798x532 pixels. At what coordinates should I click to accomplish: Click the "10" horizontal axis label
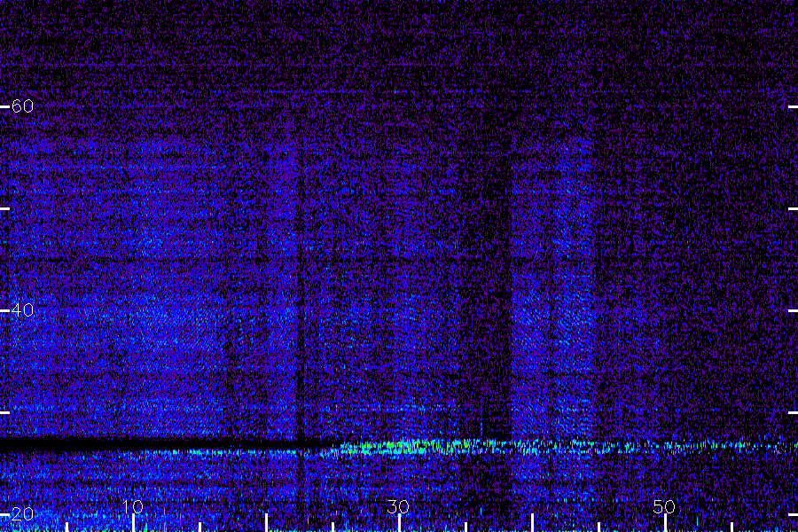(x=133, y=506)
